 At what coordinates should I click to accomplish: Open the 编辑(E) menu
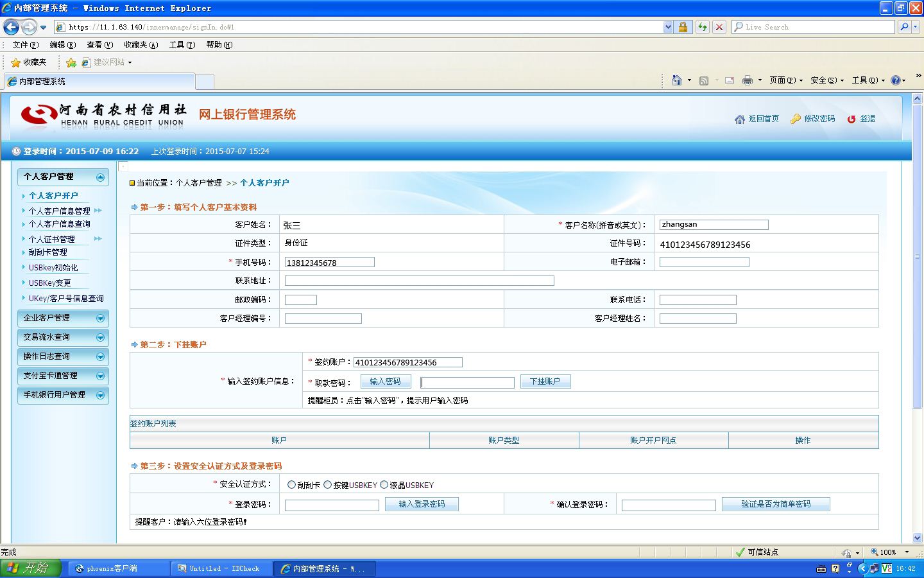[x=63, y=45]
